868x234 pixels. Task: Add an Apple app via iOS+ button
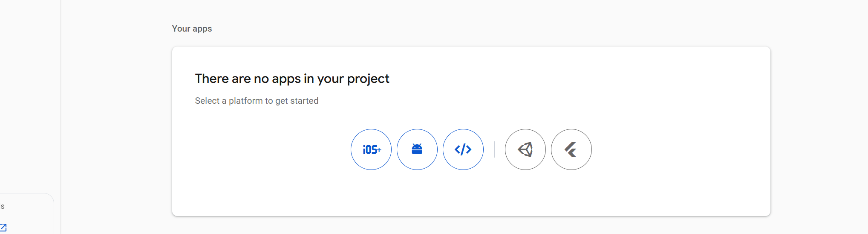click(x=371, y=149)
